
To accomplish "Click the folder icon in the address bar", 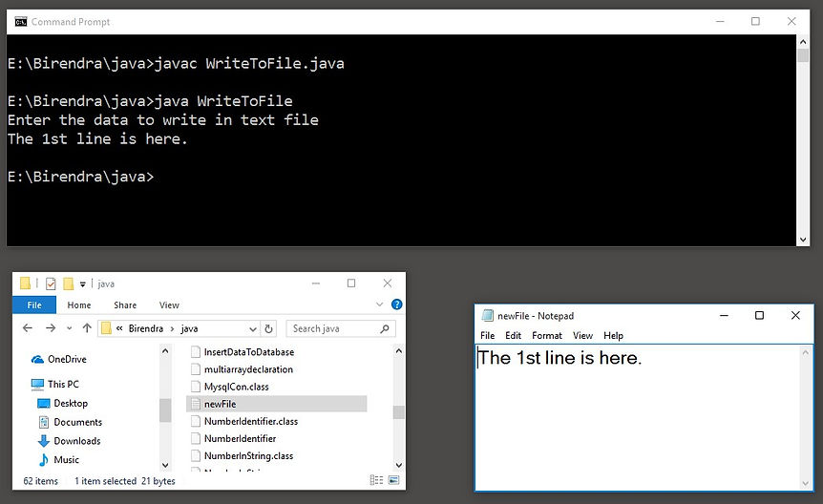I will pos(107,328).
